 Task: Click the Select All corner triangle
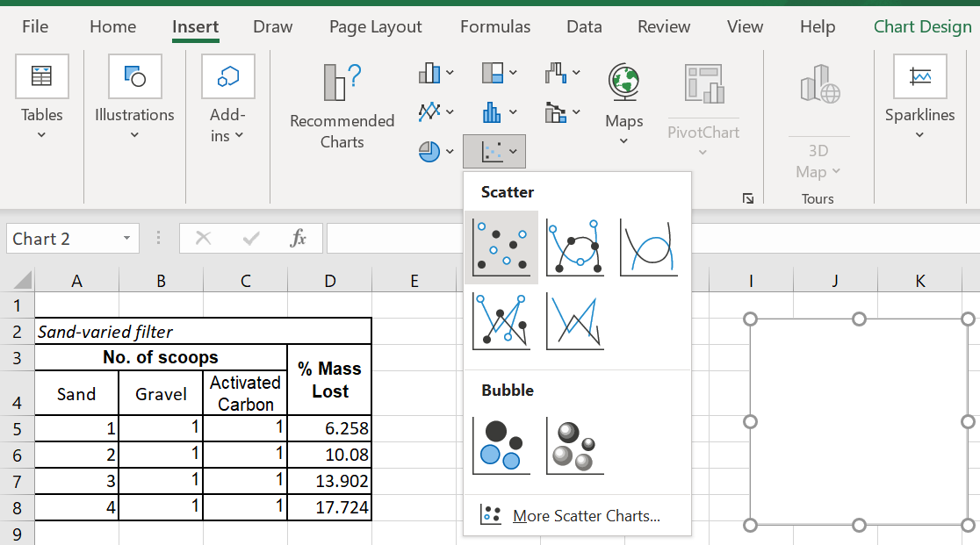[x=23, y=280]
